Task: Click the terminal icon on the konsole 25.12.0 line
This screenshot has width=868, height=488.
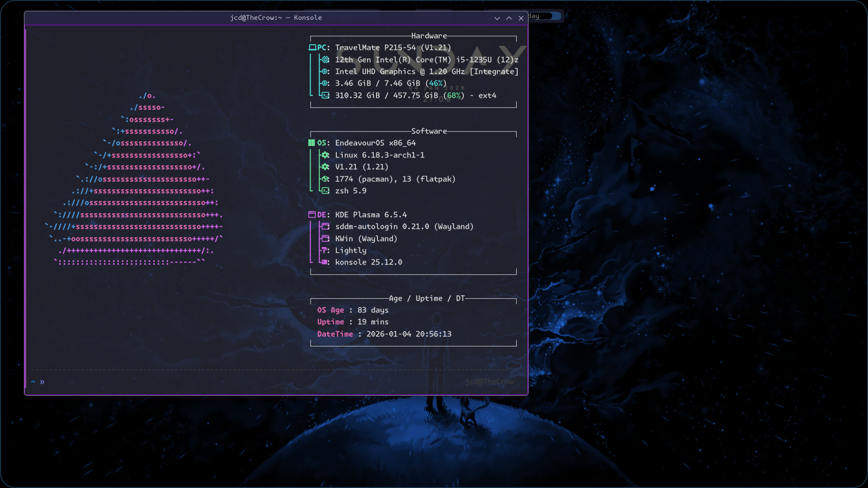Action: point(324,262)
